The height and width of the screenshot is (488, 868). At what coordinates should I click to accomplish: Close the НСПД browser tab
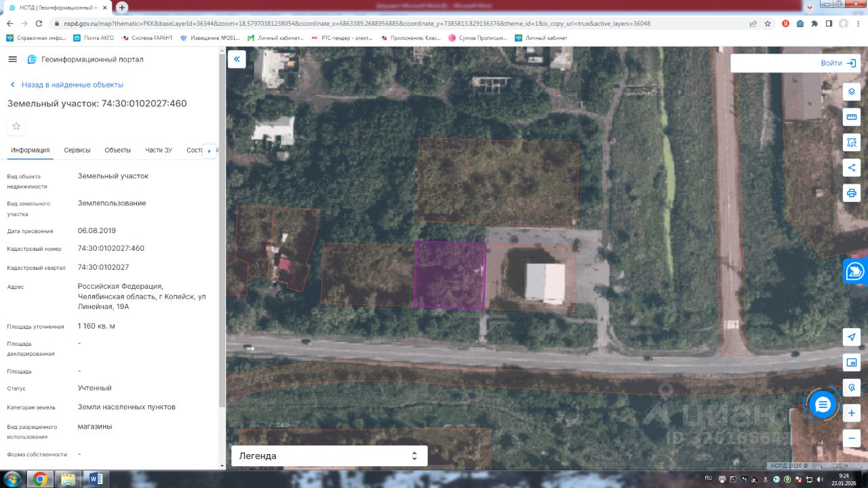pos(106,7)
